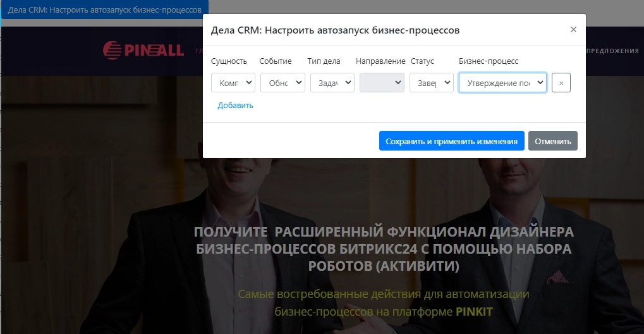Remove the rule row with × button
Viewport: 644px width, 334px height.
point(561,83)
